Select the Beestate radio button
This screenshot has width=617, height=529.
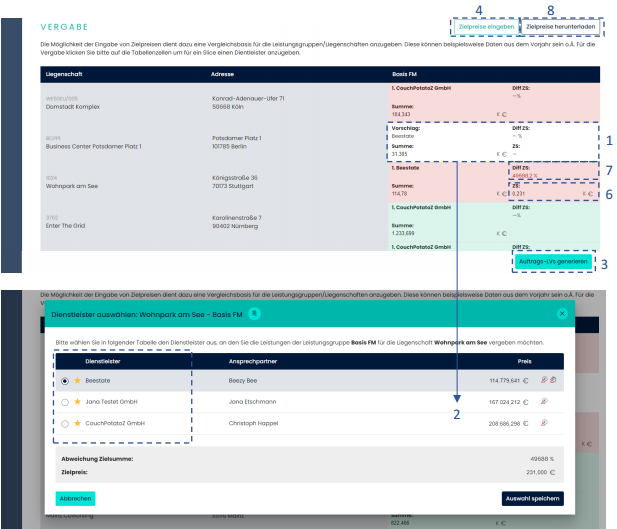[65, 380]
